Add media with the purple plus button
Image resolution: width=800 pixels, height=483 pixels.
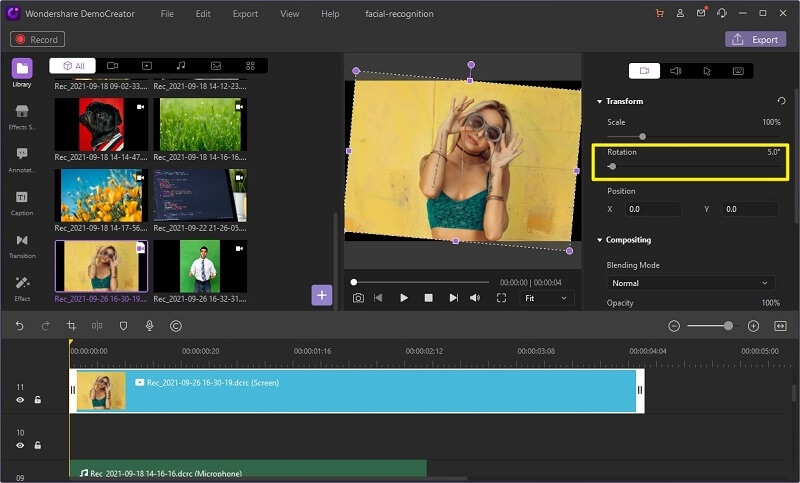[x=322, y=295]
